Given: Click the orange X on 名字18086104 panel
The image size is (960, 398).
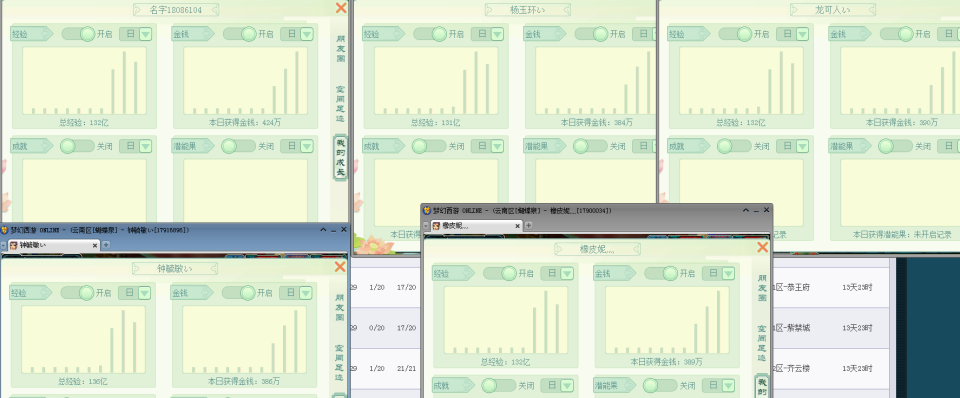Looking at the screenshot, I should tap(340, 8).
